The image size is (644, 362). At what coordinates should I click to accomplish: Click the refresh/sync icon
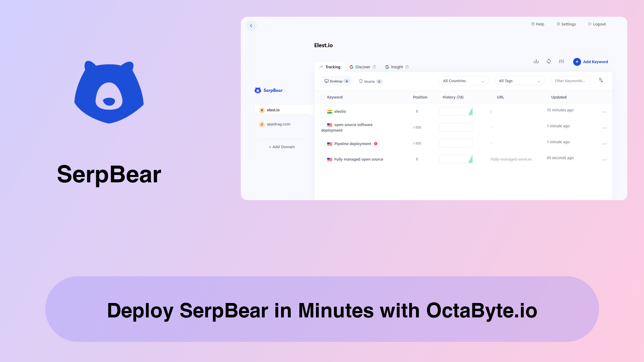coord(548,61)
